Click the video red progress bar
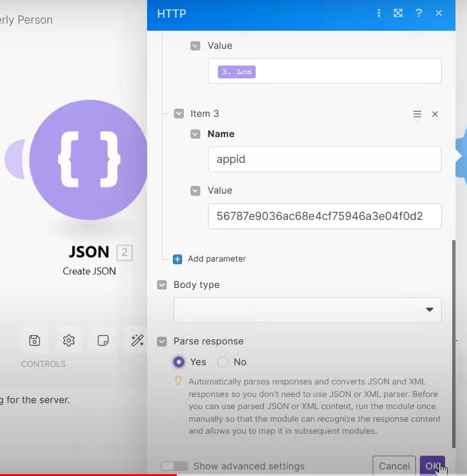This screenshot has height=476, width=467. pyautogui.click(x=88, y=475)
